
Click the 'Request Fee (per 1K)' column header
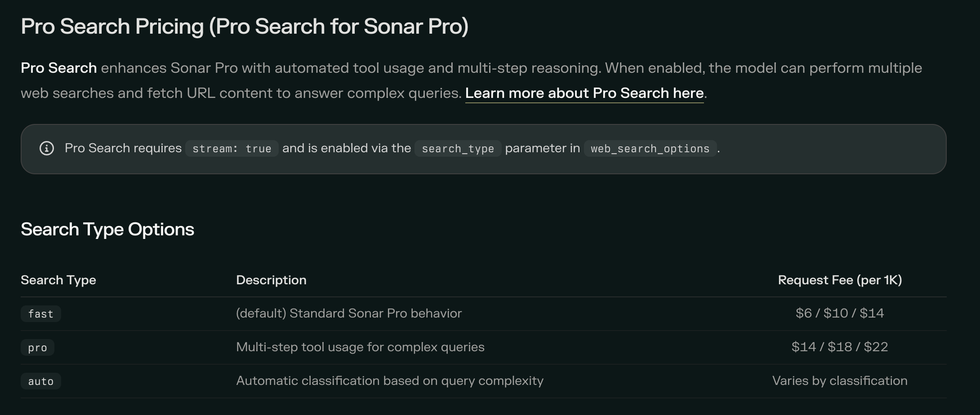point(839,280)
